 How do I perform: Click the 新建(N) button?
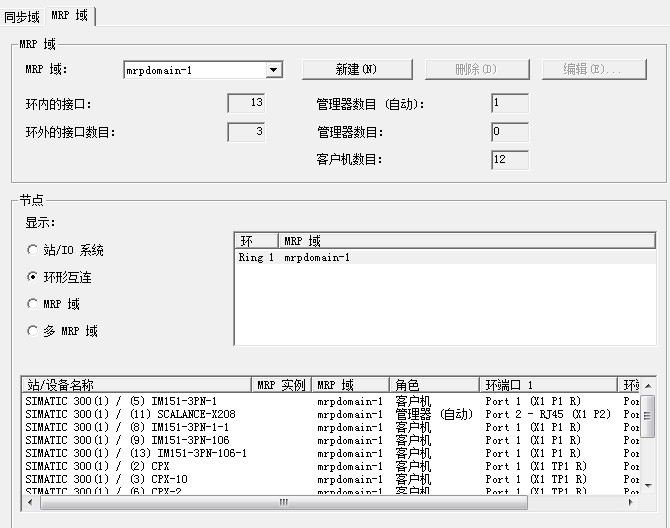356,70
